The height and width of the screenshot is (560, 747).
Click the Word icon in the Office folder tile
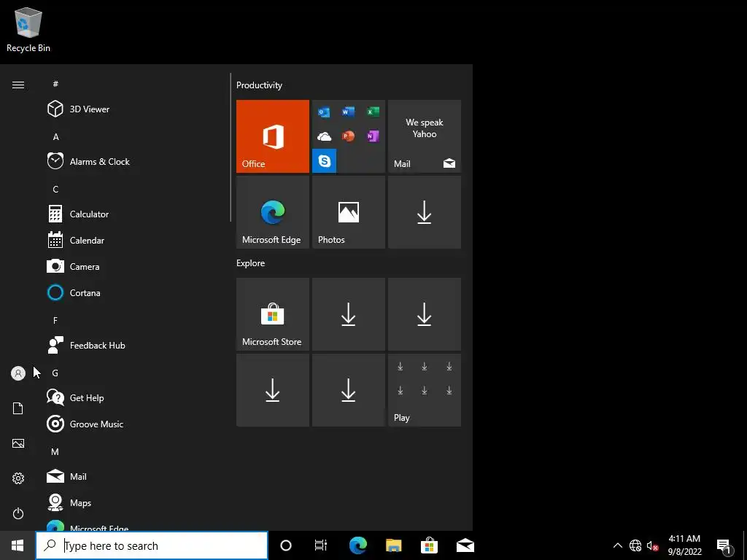[x=348, y=112]
